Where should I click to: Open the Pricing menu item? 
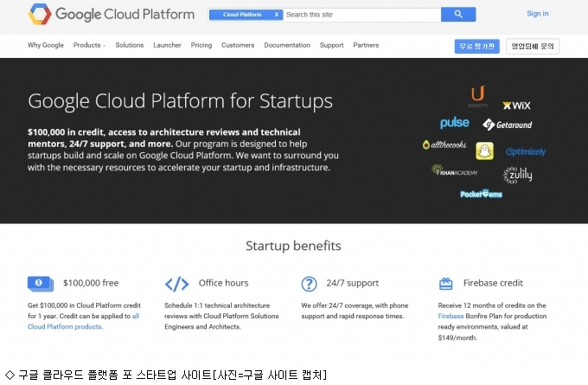[x=201, y=45]
